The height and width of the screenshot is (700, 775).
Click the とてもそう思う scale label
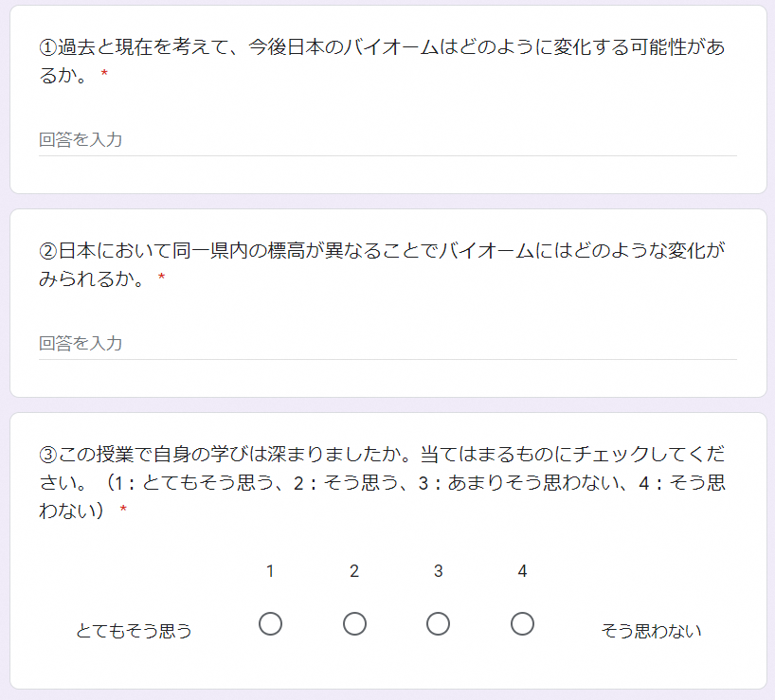[x=134, y=631]
